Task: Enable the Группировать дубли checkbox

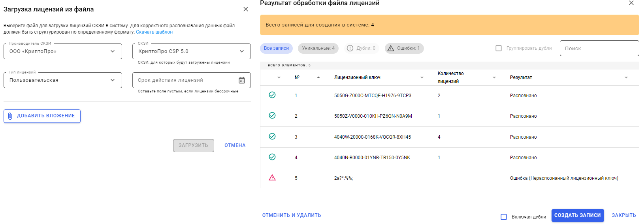Action: 499,48
